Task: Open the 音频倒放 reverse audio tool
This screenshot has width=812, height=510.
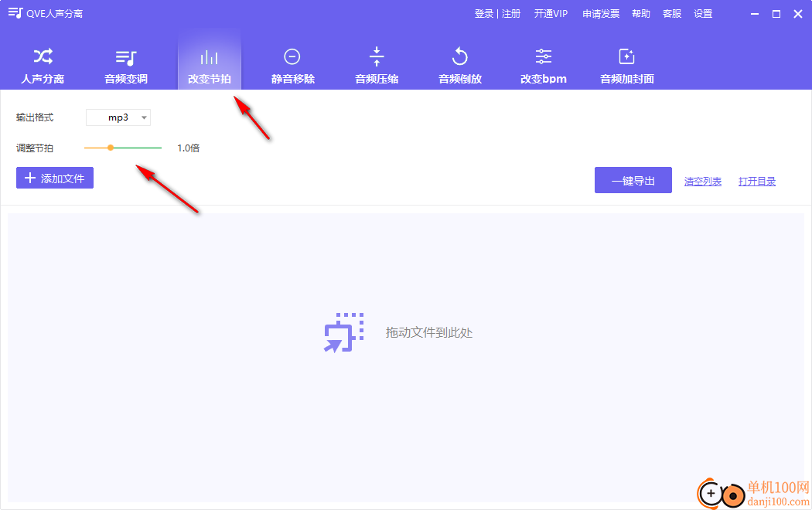Action: point(460,66)
